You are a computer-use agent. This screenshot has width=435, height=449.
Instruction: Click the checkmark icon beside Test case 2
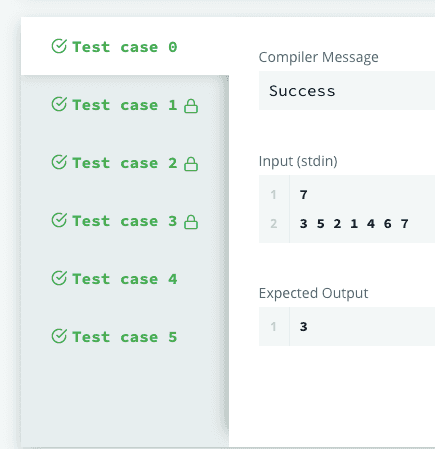click(x=59, y=162)
